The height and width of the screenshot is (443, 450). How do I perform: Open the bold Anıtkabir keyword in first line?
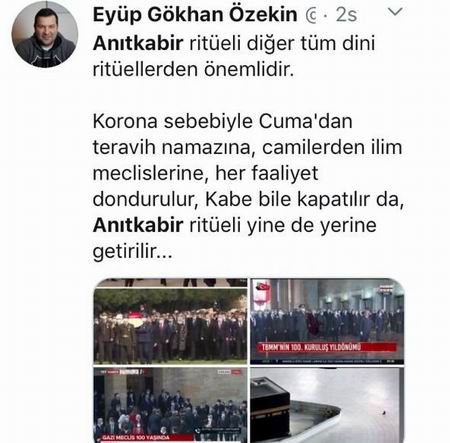(138, 43)
